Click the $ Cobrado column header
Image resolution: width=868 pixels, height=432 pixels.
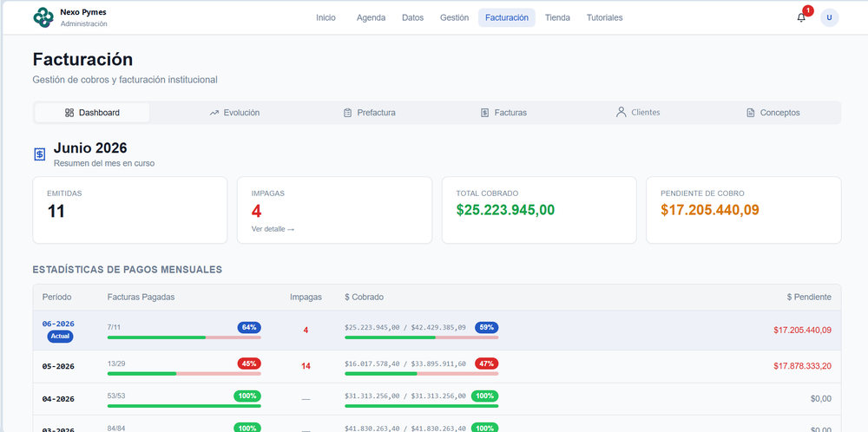tap(365, 297)
